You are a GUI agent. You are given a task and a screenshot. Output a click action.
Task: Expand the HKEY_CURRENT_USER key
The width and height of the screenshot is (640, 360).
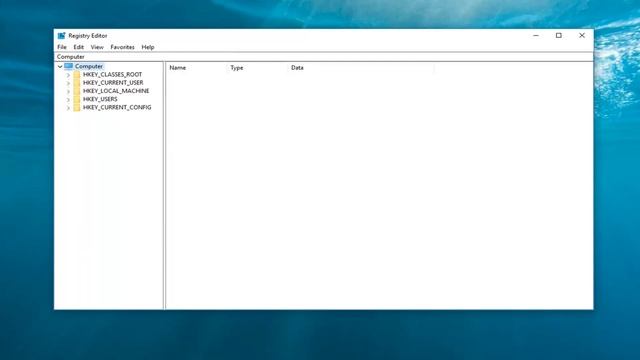point(68,83)
